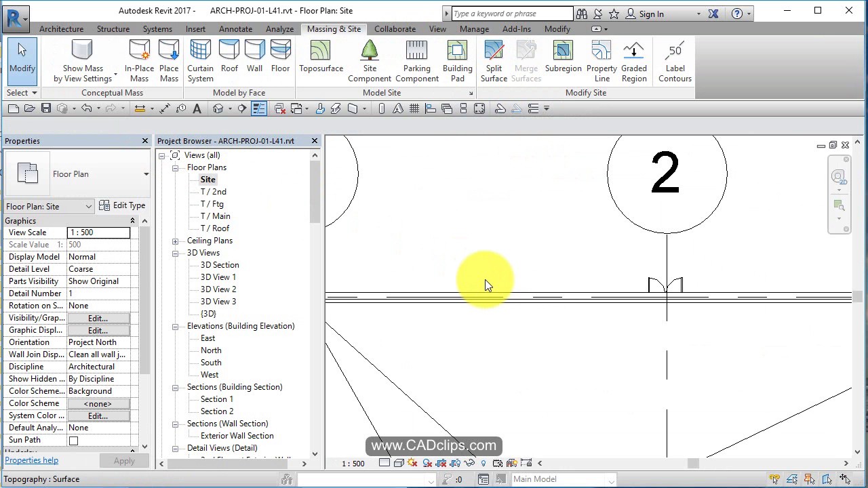Click the keyword search input field

(512, 14)
